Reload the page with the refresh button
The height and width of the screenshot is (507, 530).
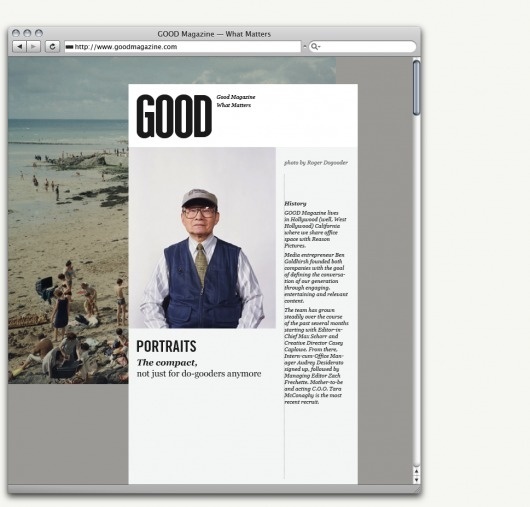pos(52,46)
